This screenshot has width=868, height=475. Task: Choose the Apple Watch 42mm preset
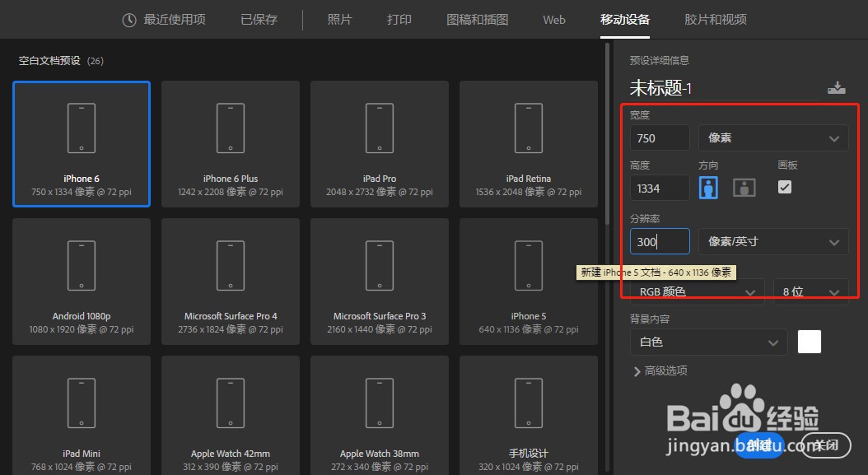click(231, 415)
